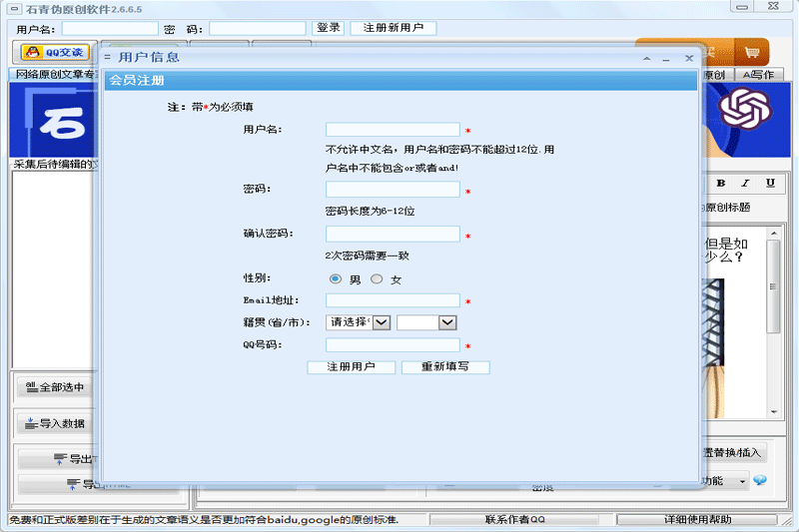Open the city dropdown list
799x532 pixels.
[427, 322]
